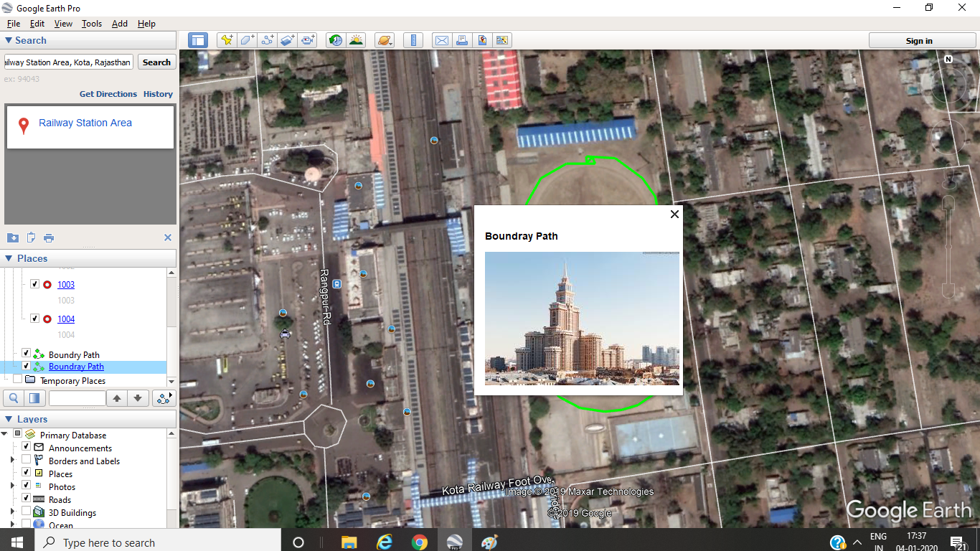This screenshot has width=980, height=551.
Task: Show historical imagery clock icon
Action: (x=335, y=40)
